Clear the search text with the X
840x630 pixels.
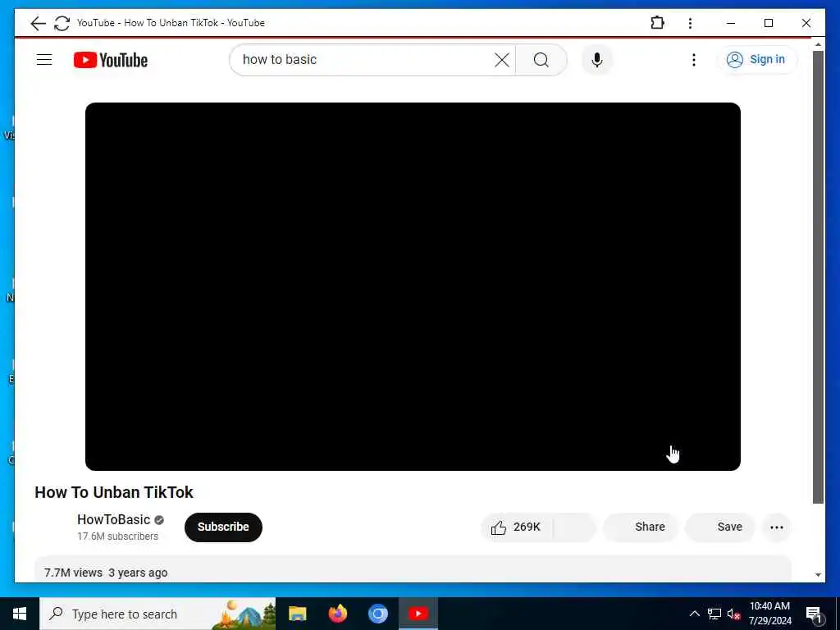[x=502, y=60]
